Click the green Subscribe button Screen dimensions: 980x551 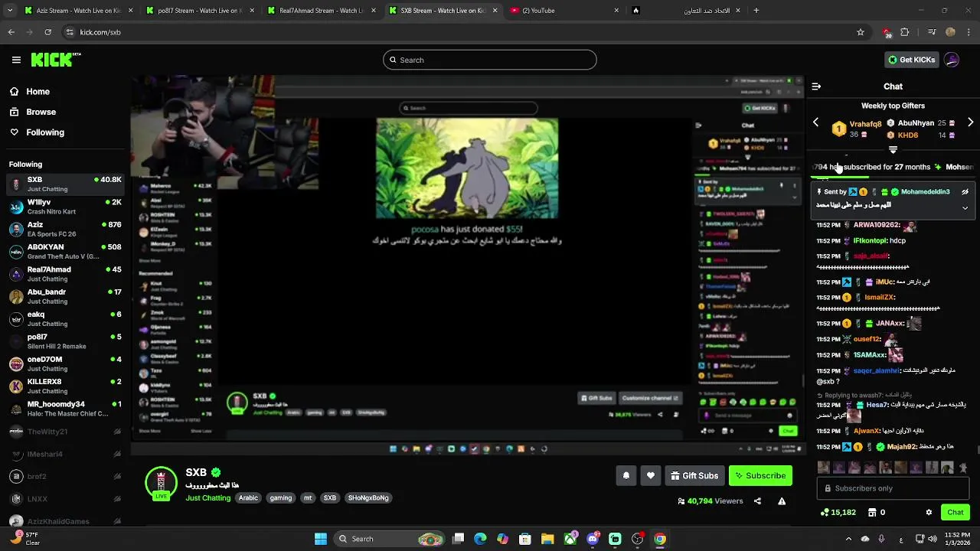[760, 475]
